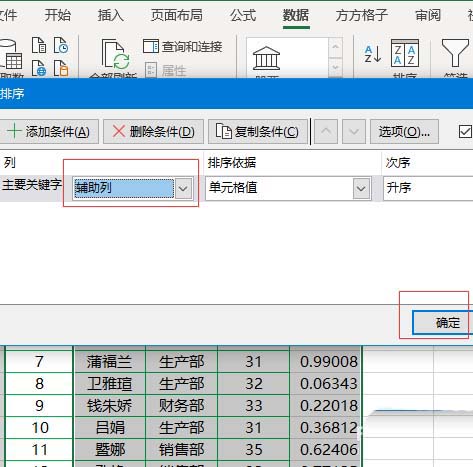The width and height of the screenshot is (473, 467).
Task: Click 删除条件(D) button
Action: [153, 132]
